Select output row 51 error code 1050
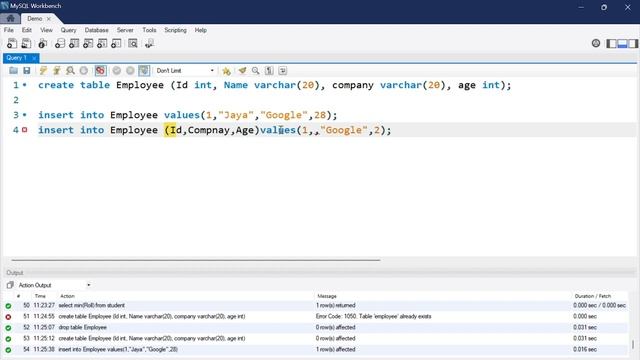The width and height of the screenshot is (640, 360). [316, 316]
